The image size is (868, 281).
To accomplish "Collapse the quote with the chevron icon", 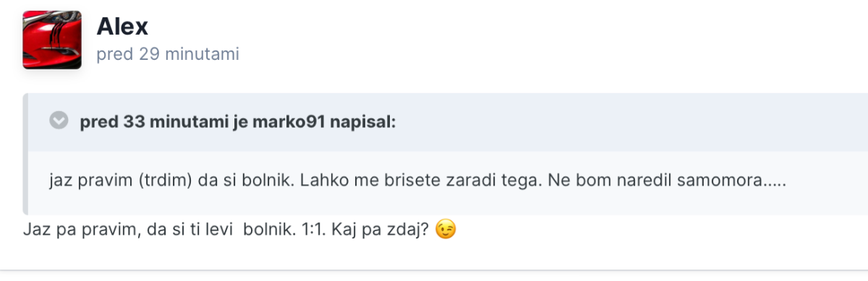I will pyautogui.click(x=59, y=121).
